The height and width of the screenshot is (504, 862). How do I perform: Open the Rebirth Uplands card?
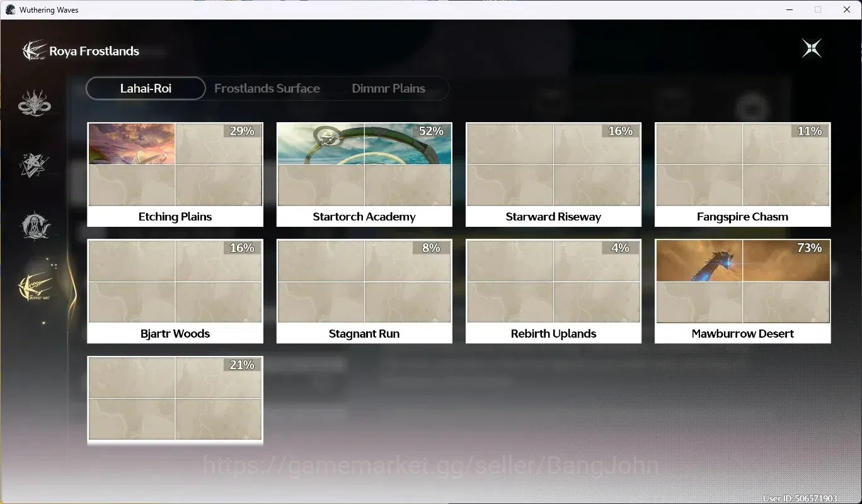point(553,291)
